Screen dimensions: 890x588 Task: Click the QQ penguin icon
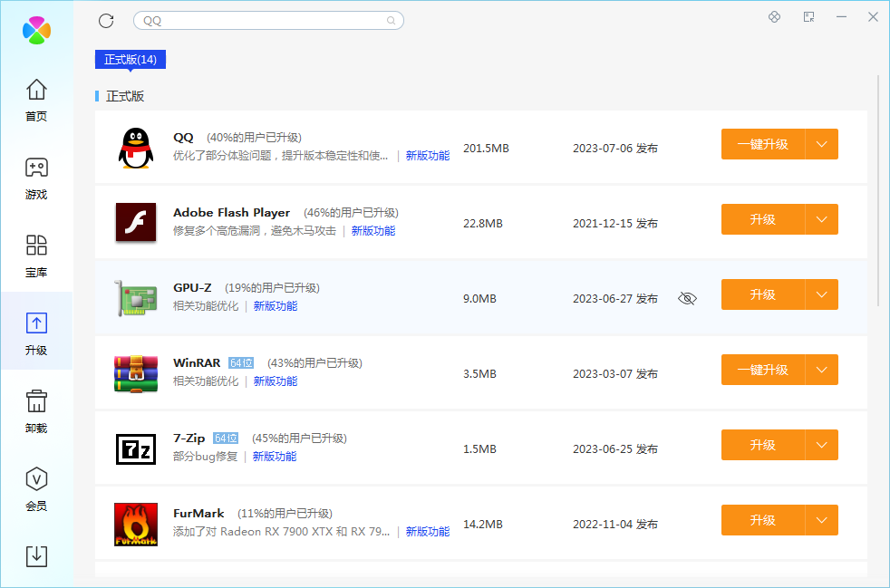[x=136, y=148]
